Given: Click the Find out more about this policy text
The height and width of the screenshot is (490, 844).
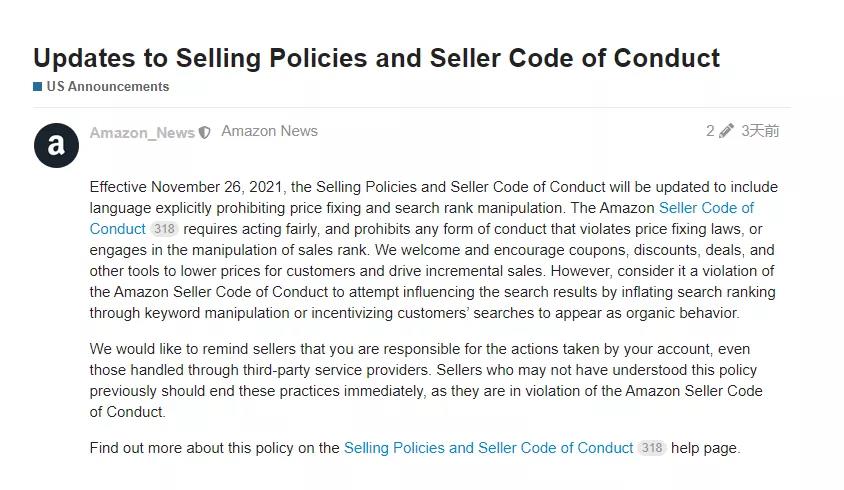Looking at the screenshot, I should (214, 448).
